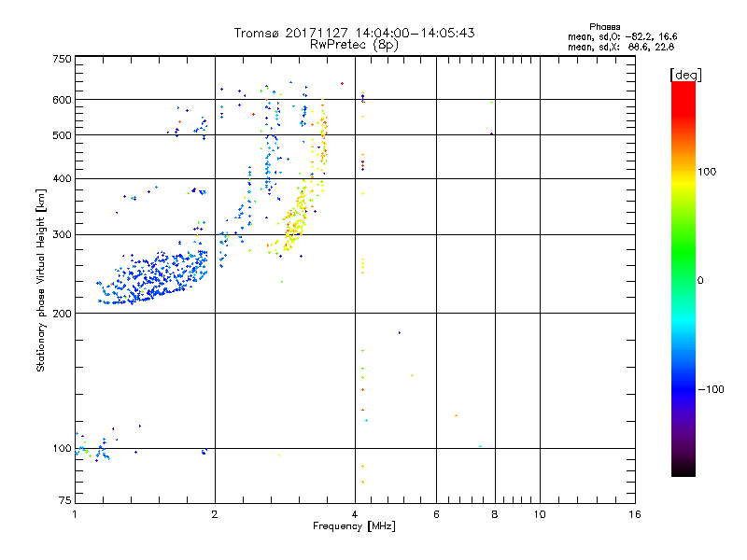Screen dimensions: 747x560
Task: Click the y-axis '100' tick label
Action: point(63,448)
